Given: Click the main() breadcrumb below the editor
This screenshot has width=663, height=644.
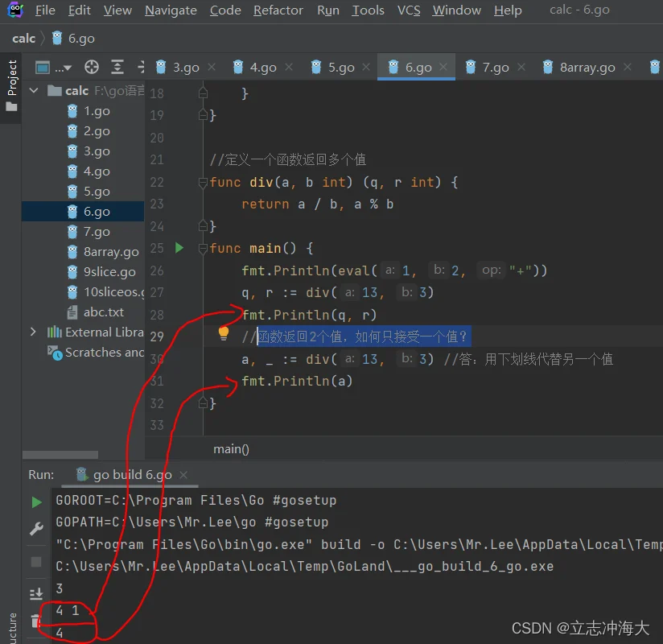Looking at the screenshot, I should pos(231,449).
